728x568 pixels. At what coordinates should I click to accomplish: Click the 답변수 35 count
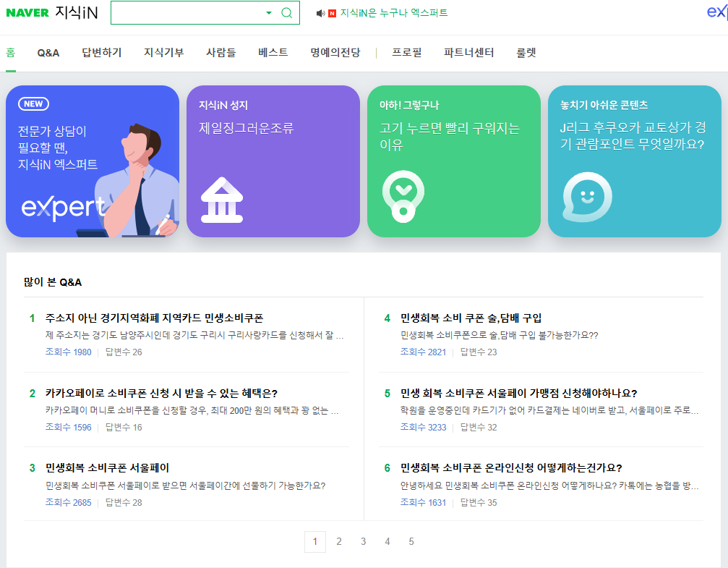click(x=478, y=502)
